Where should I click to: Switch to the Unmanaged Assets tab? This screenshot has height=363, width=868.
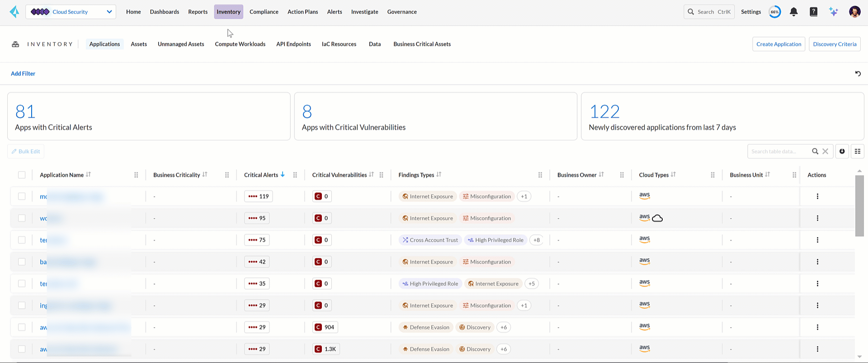(181, 44)
